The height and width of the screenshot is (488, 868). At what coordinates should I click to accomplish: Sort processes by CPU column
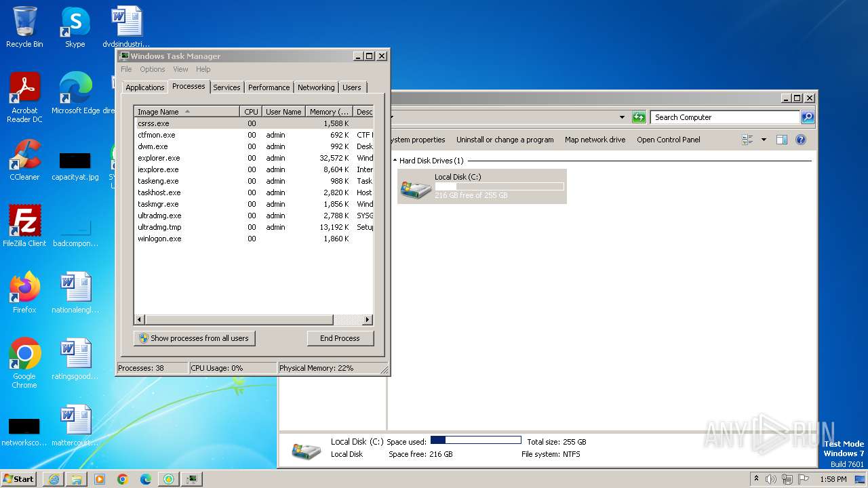[251, 112]
